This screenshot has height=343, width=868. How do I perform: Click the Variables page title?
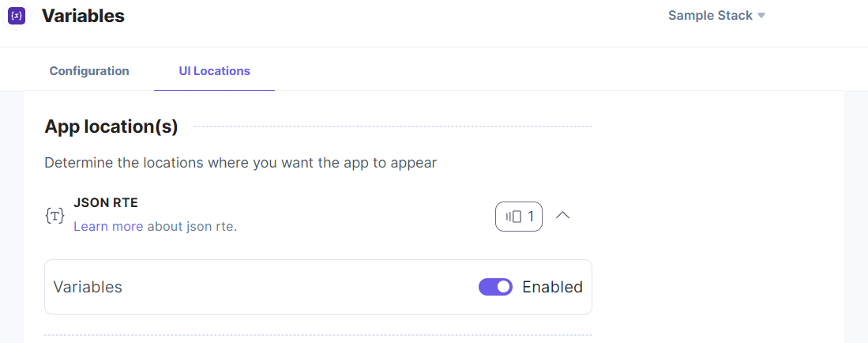point(83,16)
